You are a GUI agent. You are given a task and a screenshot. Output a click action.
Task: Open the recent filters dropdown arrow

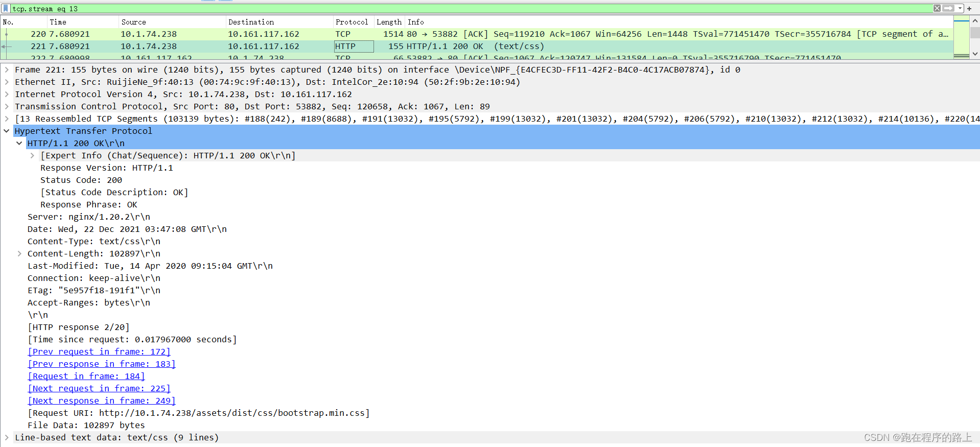960,8
